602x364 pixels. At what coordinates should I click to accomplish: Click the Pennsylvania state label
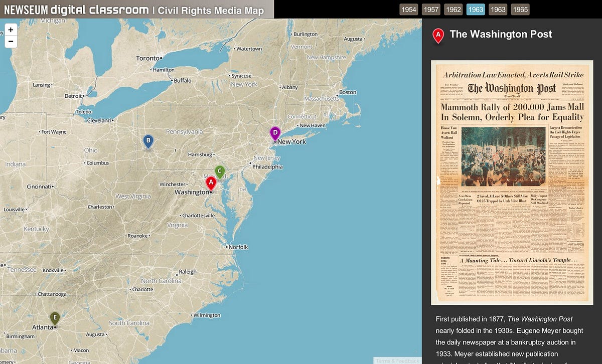point(184,131)
